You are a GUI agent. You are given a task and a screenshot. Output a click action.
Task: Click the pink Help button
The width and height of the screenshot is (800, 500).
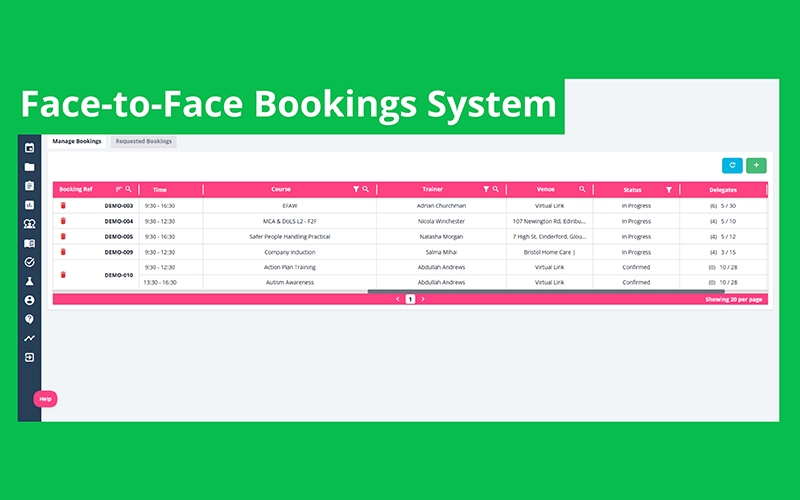tap(45, 399)
